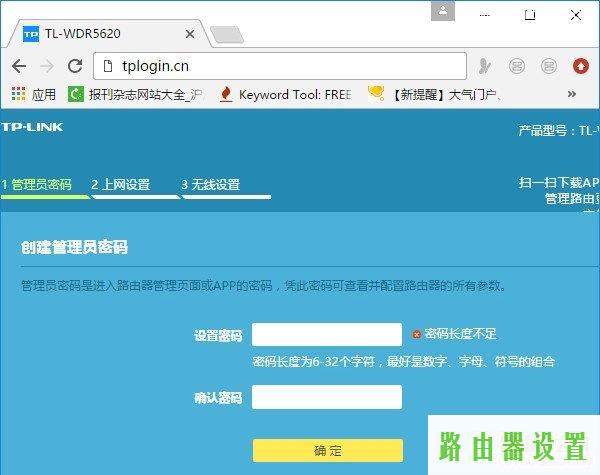Image resolution: width=600 pixels, height=475 pixels.
Task: Click the TP-LINK logo
Action: pyautogui.click(x=32, y=128)
